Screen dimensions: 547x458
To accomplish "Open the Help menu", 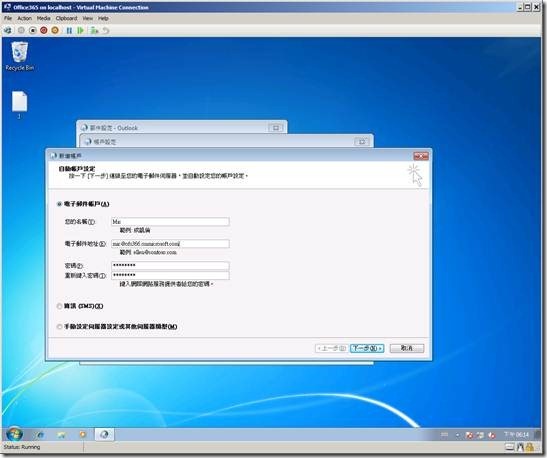I will 103,18.
